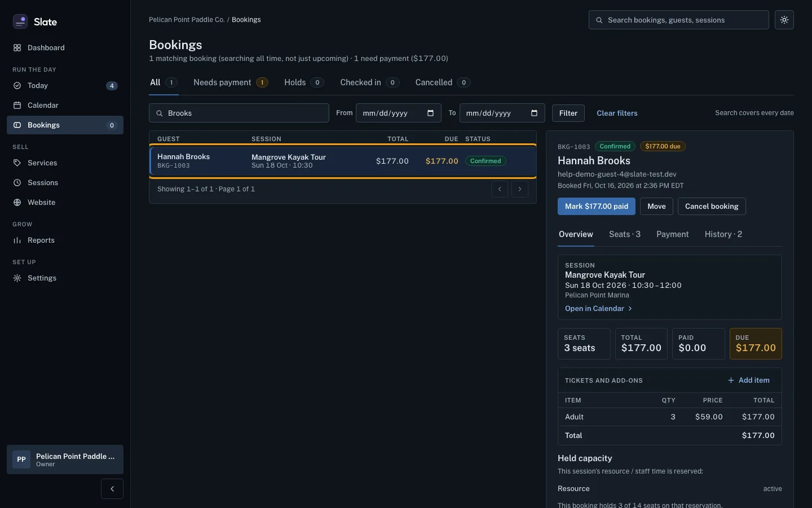Switch to the Checked in tab
The width and height of the screenshot is (812, 508).
[370, 83]
